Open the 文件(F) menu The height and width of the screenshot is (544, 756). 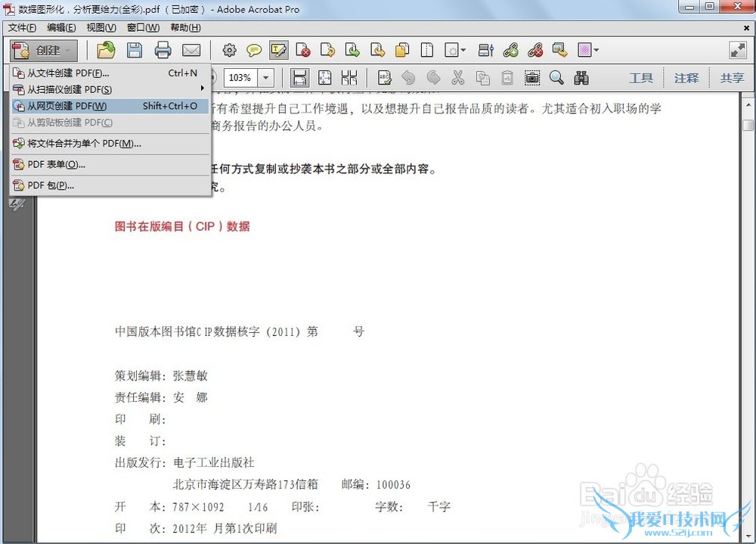click(x=22, y=28)
